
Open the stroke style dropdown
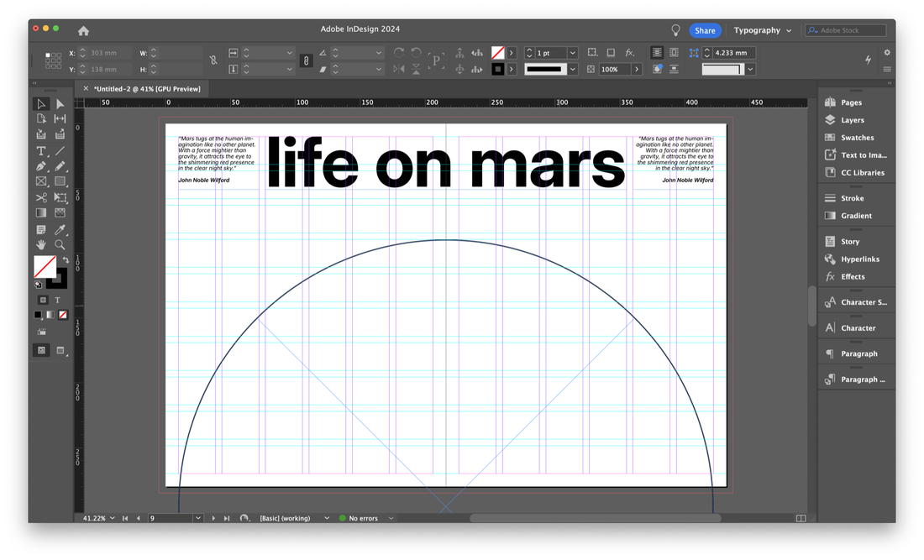coord(572,69)
